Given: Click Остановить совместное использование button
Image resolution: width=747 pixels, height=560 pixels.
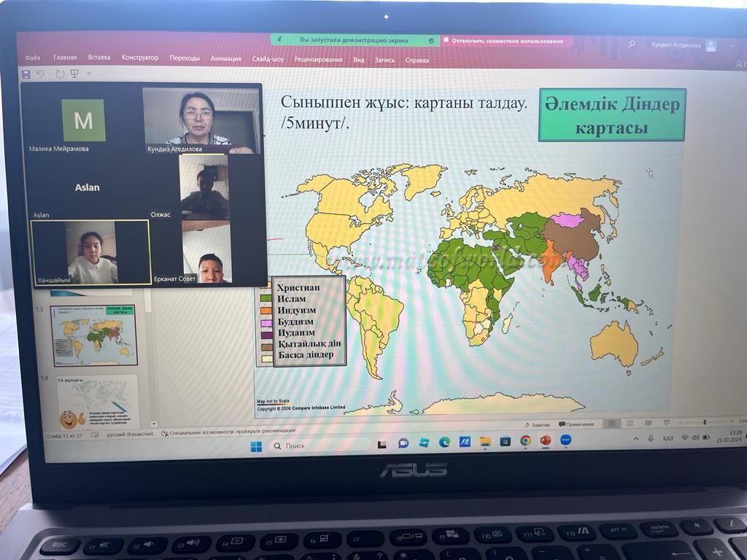Looking at the screenshot, I should 508,41.
